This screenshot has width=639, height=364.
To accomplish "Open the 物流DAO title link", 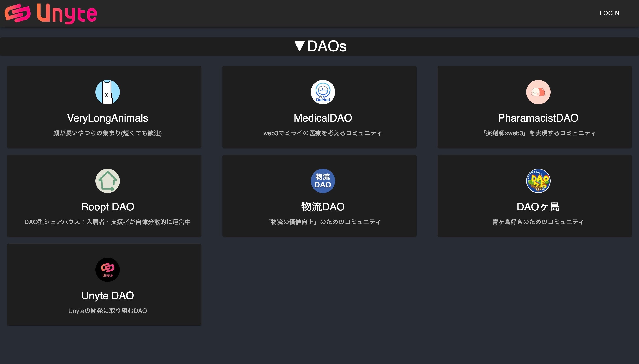I will coord(323,207).
